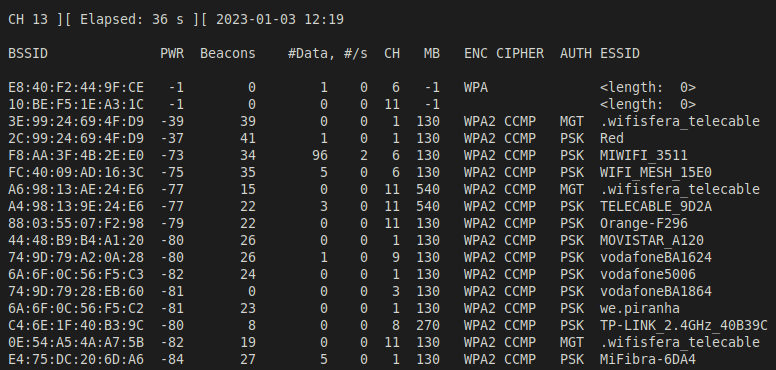
Task: Click the ESSID MiFibra-6DA4
Action: point(648,359)
